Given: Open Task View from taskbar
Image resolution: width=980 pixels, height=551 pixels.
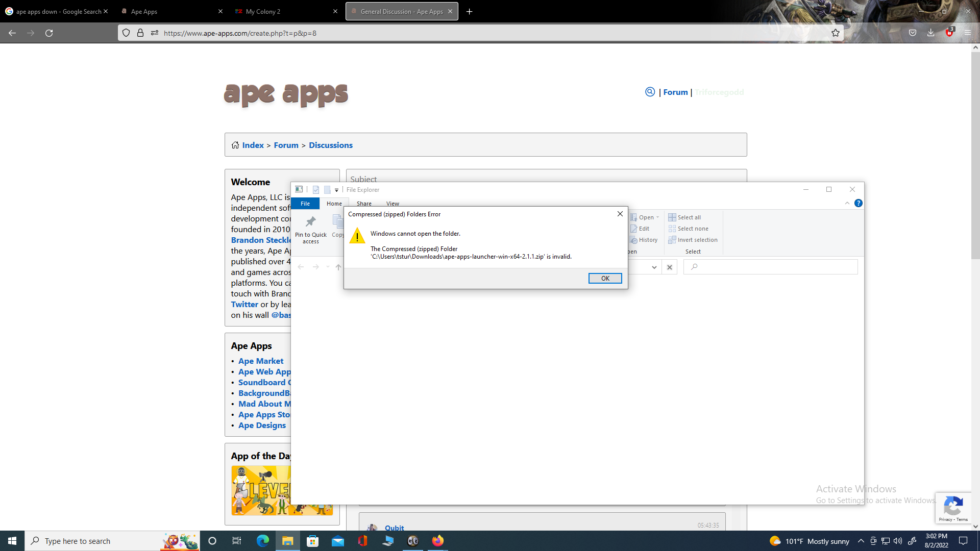Looking at the screenshot, I should pos(237,541).
